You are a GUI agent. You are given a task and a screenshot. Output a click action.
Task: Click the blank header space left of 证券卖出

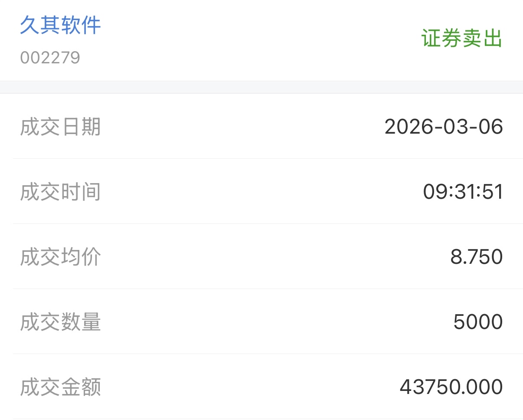click(x=260, y=39)
